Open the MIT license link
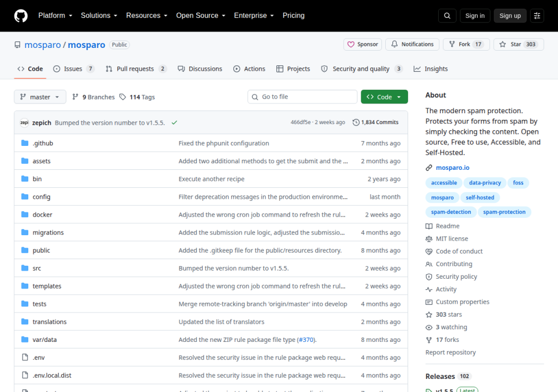Viewport: 558px width, 392px height. point(447,238)
